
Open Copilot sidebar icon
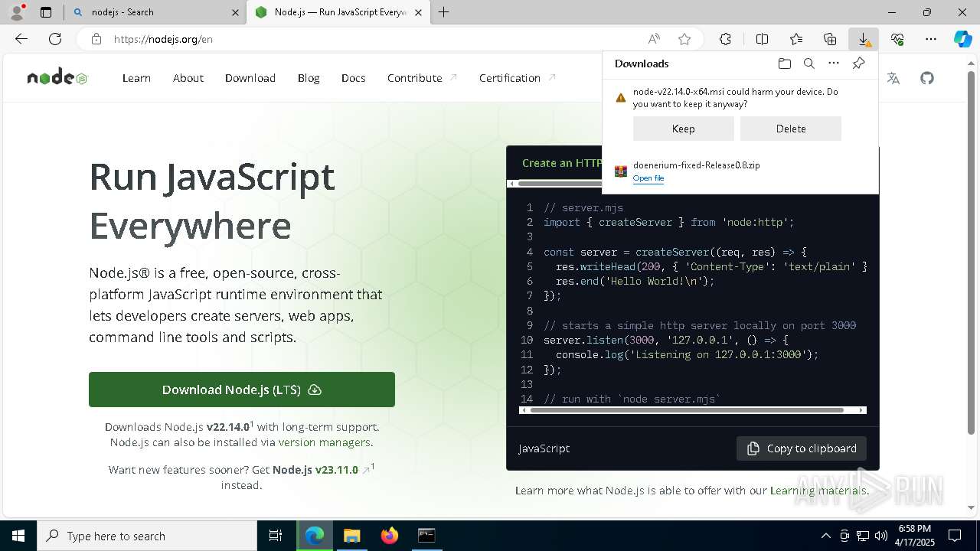(x=963, y=39)
